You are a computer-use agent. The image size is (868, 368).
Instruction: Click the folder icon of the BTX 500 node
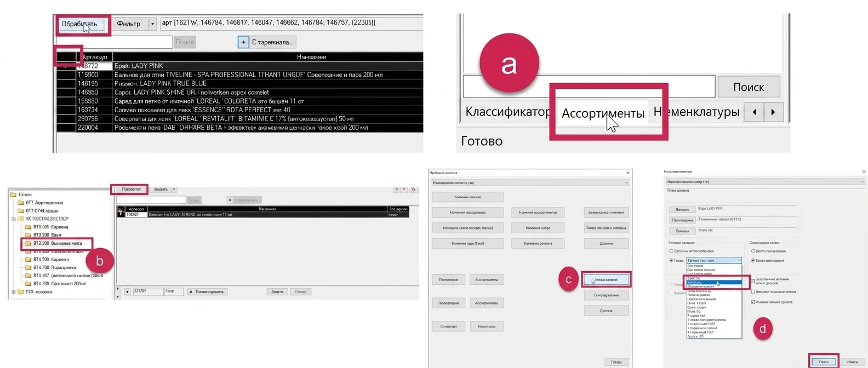coord(28,260)
